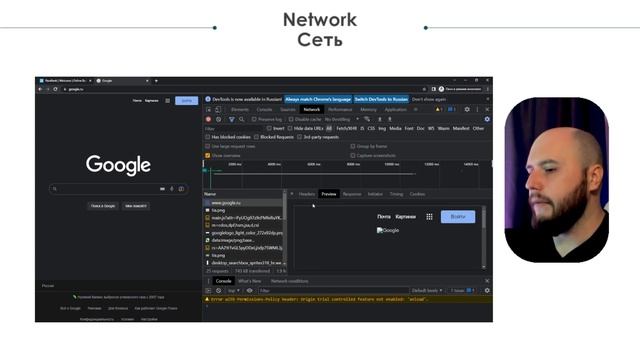Viewport: 640px width, 360px height.
Task: Check Group by frame checkbox
Action: (353, 146)
